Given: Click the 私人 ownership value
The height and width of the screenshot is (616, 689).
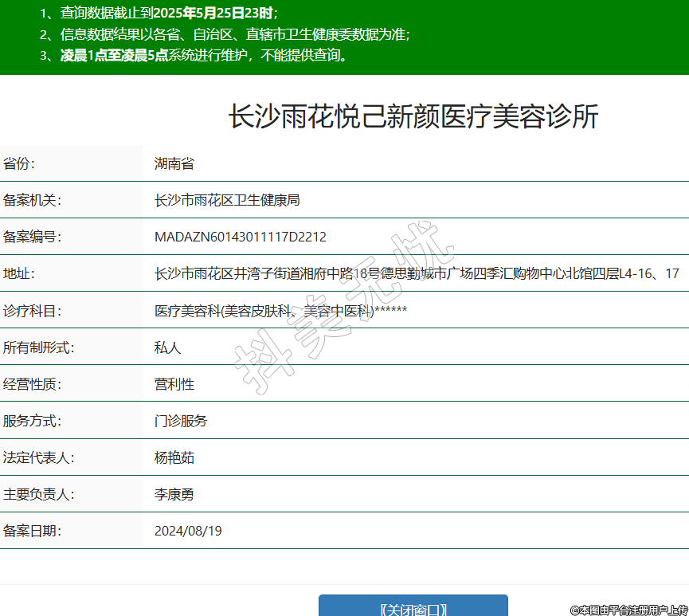Looking at the screenshot, I should coord(167,347).
